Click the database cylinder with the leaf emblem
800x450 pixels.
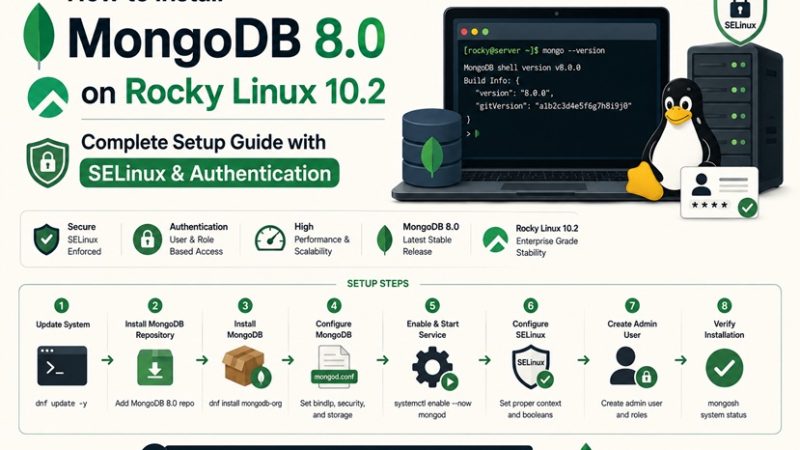[432, 148]
